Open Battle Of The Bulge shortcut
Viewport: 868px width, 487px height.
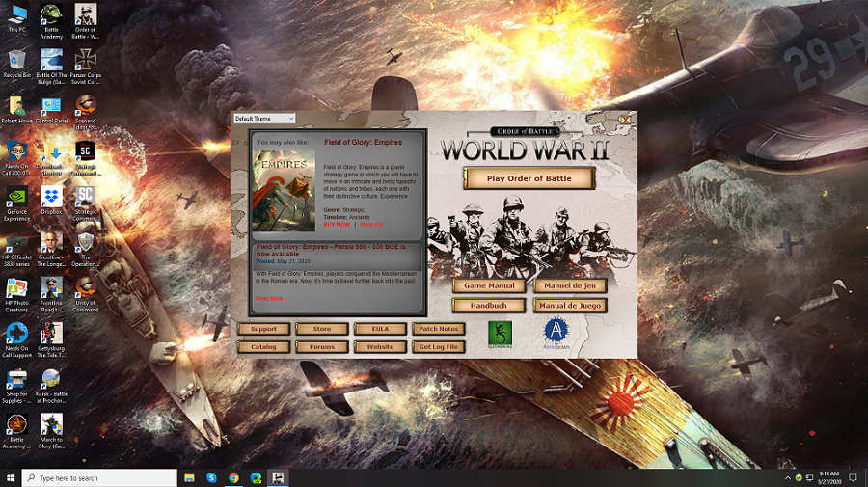pos(51,67)
